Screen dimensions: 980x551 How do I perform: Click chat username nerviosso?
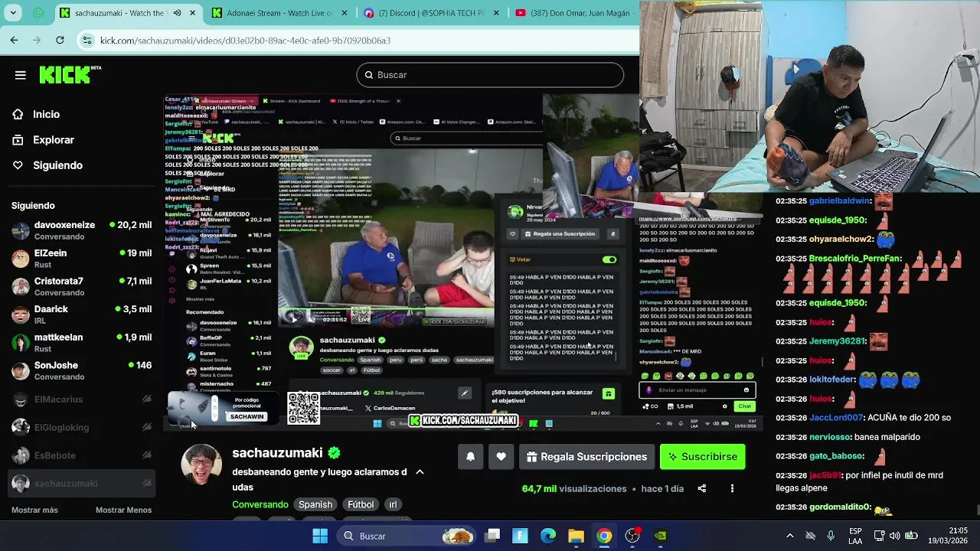pos(830,437)
